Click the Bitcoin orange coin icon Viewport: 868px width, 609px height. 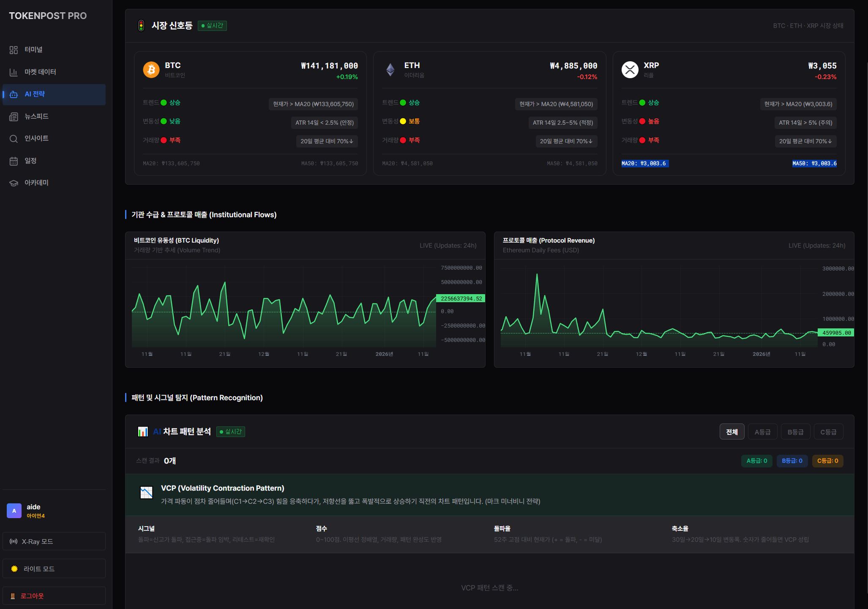click(x=151, y=70)
